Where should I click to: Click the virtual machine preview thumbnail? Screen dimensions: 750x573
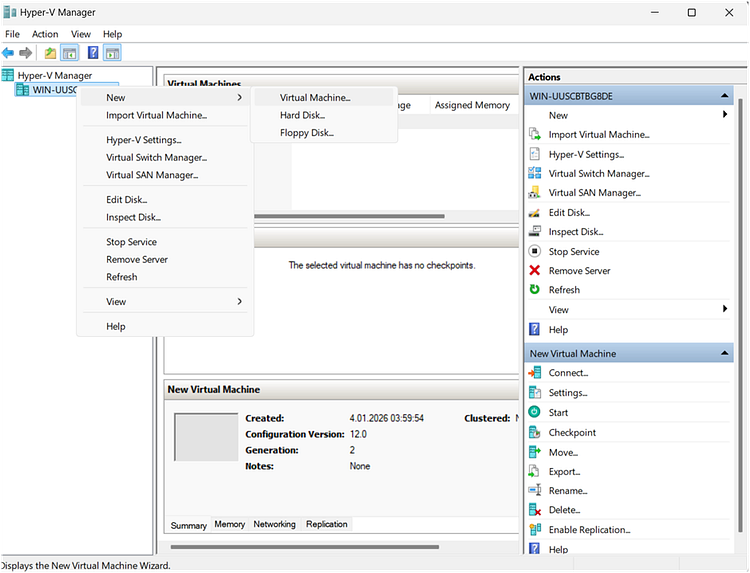(x=206, y=437)
